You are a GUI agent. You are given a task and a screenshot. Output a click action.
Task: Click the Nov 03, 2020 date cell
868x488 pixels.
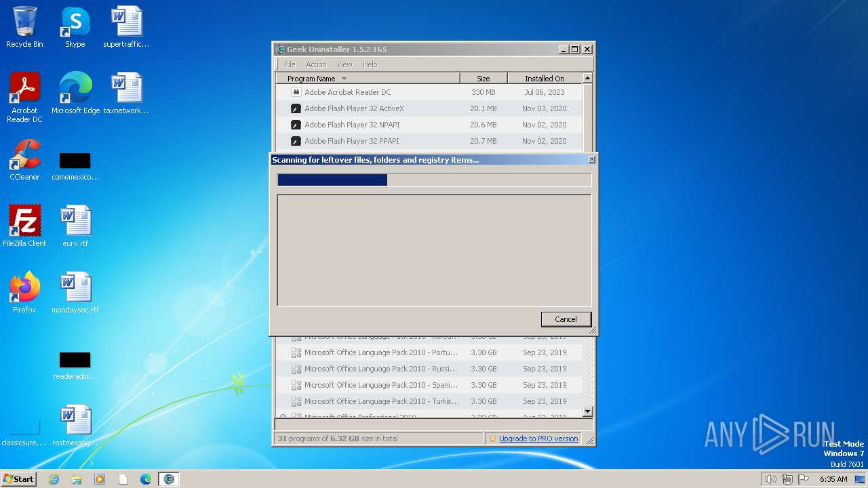[545, 108]
